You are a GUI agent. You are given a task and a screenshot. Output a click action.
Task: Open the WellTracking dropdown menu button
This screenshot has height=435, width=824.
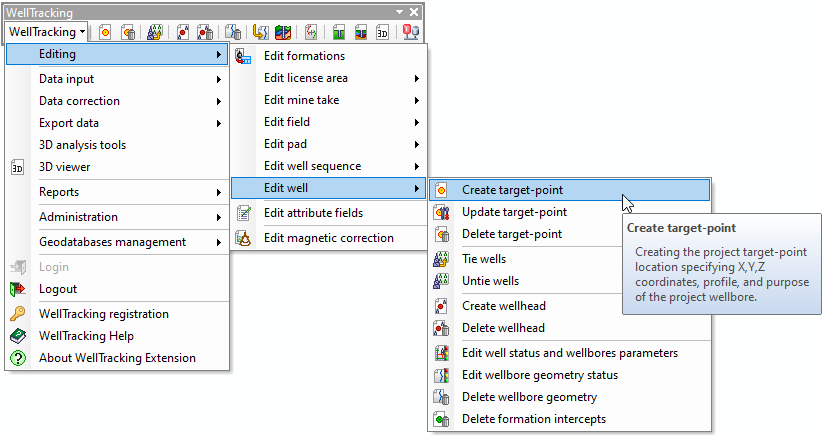[46, 32]
